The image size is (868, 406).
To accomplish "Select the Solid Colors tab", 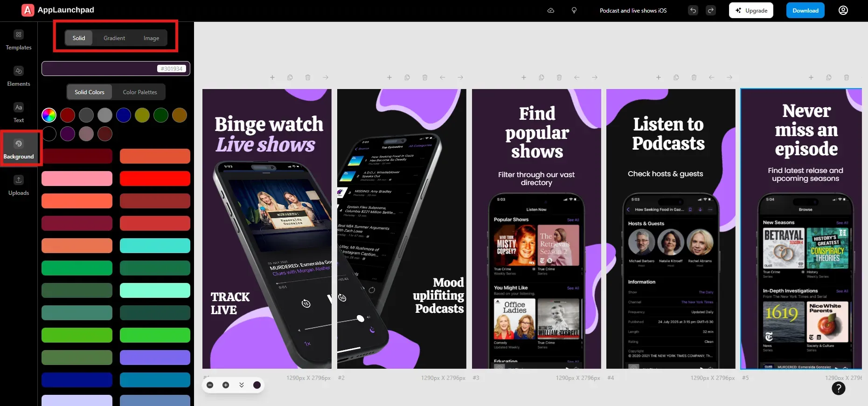I will (90, 92).
